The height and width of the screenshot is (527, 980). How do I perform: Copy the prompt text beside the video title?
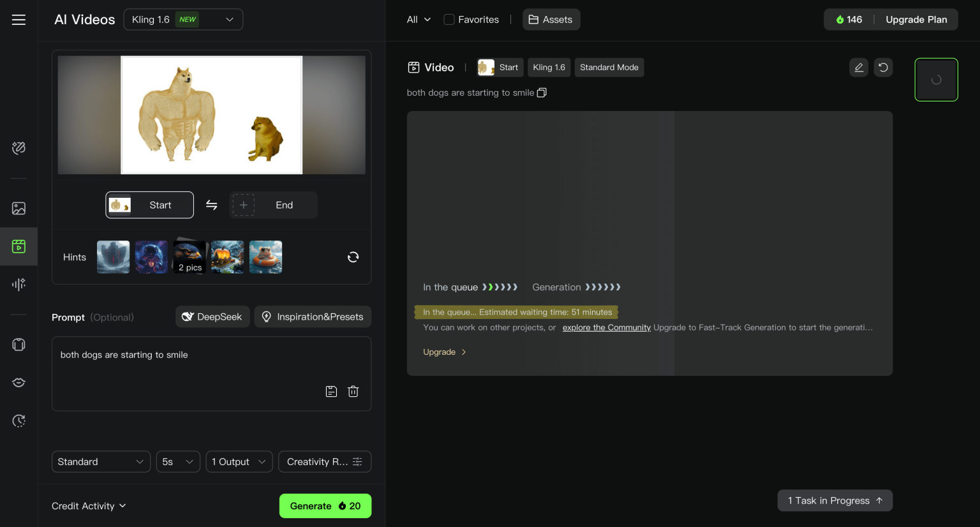[x=542, y=93]
